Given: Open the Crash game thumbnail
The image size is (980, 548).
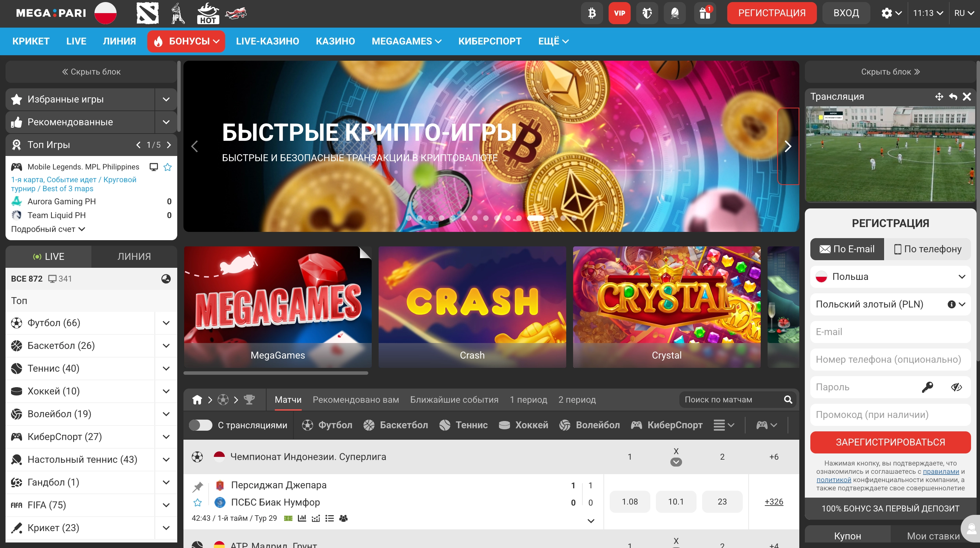Looking at the screenshot, I should pyautogui.click(x=472, y=307).
